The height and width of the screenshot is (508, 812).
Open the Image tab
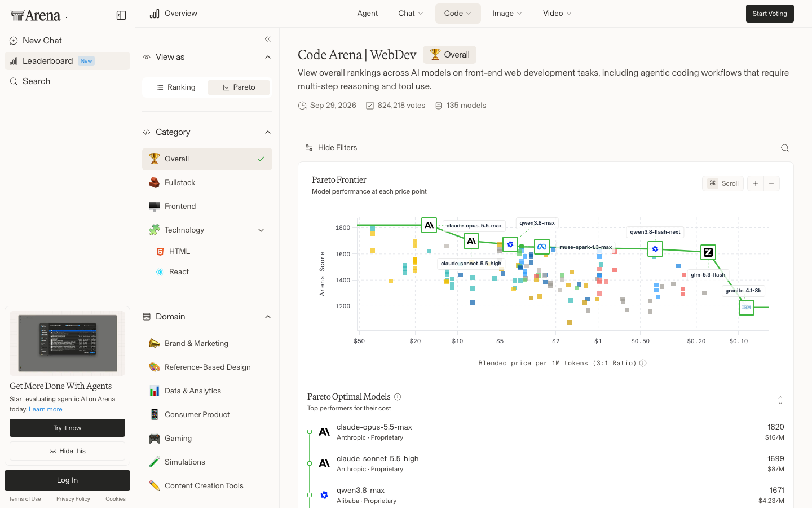click(x=507, y=14)
